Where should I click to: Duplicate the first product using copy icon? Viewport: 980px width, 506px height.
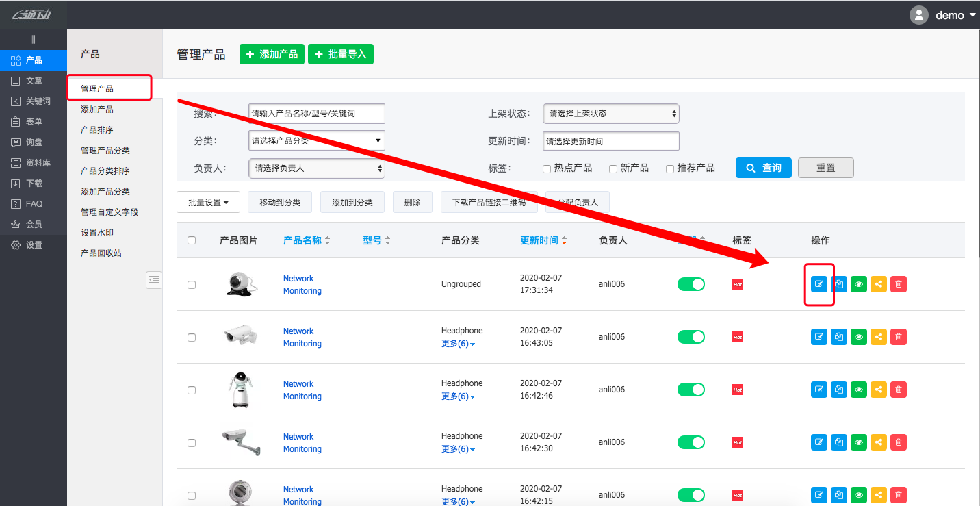point(839,283)
